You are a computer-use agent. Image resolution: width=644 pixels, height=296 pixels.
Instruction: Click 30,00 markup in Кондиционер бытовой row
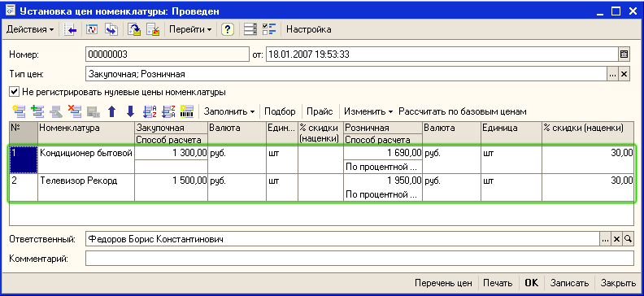click(588, 159)
